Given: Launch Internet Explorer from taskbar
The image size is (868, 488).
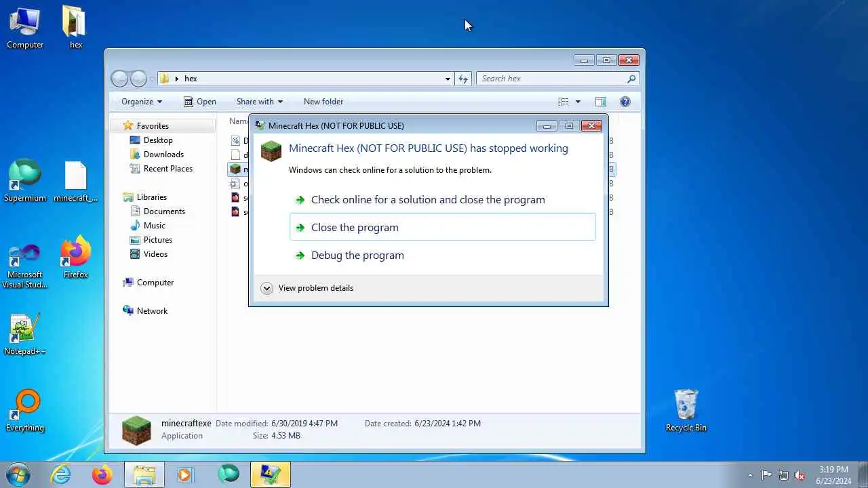Looking at the screenshot, I should [x=62, y=474].
